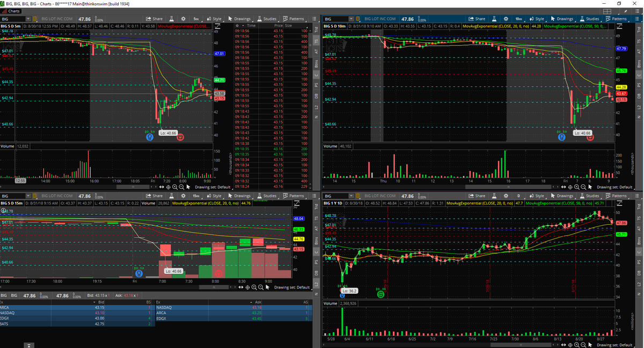
Task: Click Time column header in time and sales
Action: click(x=251, y=25)
